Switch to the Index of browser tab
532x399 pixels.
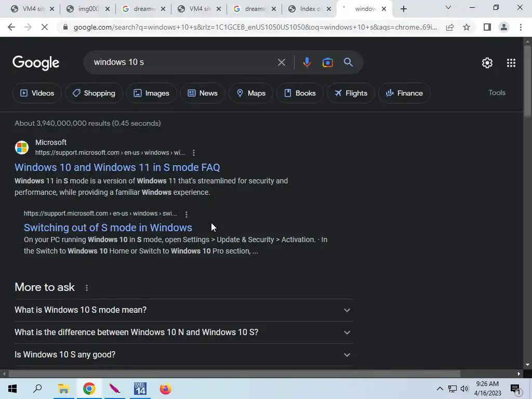point(310,9)
